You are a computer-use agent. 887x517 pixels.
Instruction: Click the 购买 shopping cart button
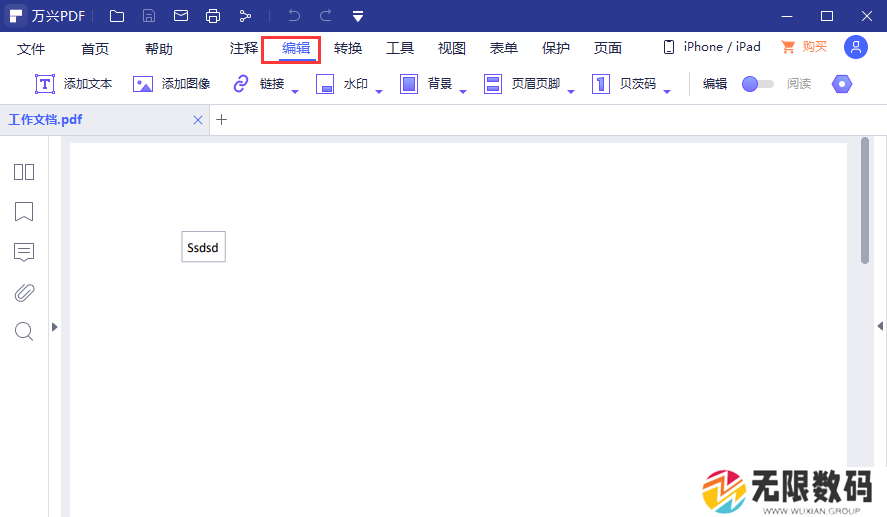point(804,47)
